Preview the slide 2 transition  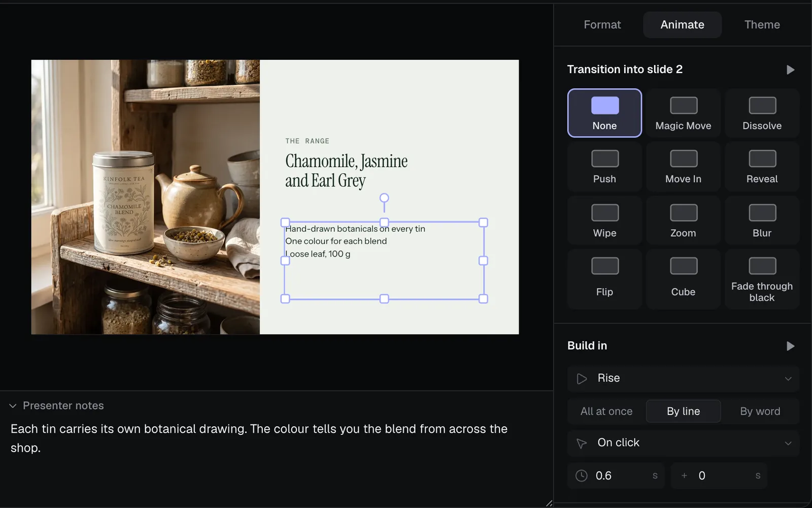click(x=790, y=70)
